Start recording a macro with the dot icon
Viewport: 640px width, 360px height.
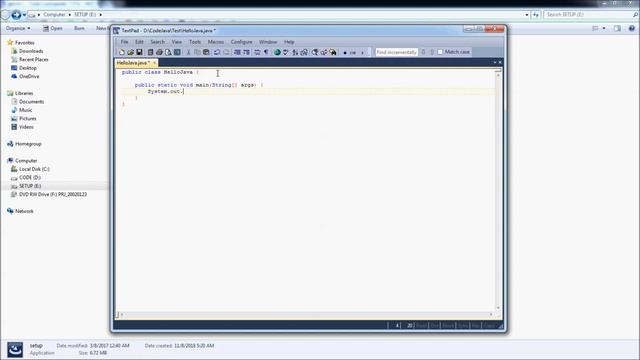click(x=345, y=52)
